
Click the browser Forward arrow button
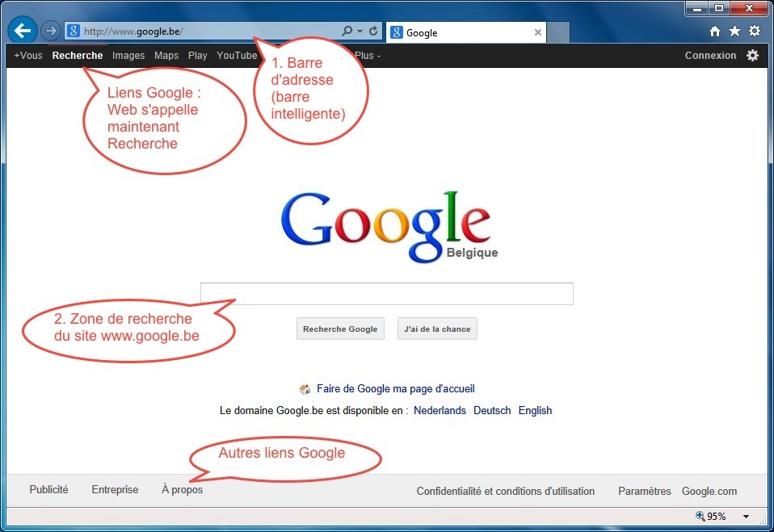coord(50,31)
